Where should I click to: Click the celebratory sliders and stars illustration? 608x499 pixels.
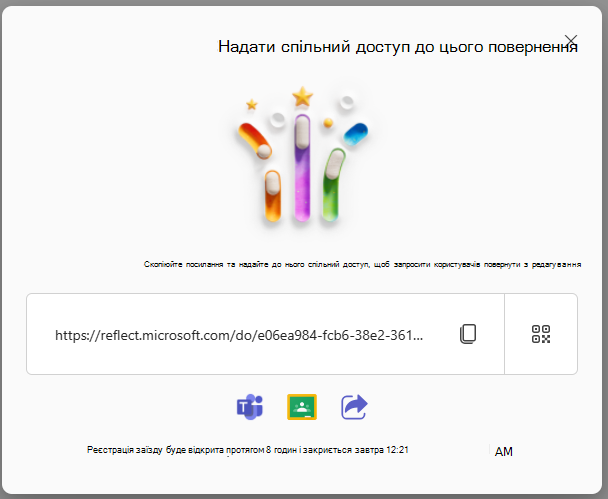[x=302, y=155]
